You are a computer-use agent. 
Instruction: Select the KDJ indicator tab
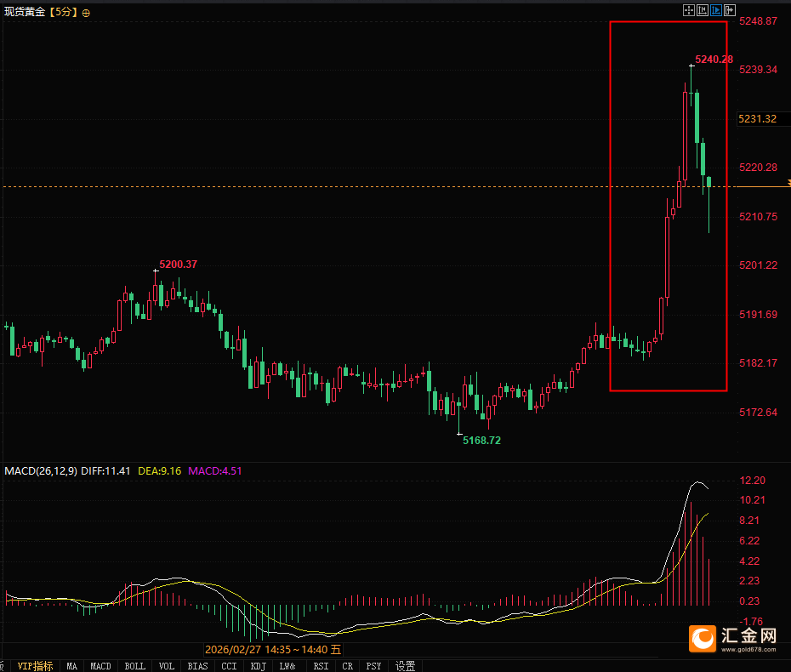(x=259, y=666)
